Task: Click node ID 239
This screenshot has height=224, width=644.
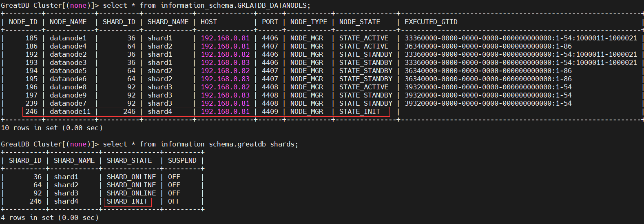Action: [31, 104]
